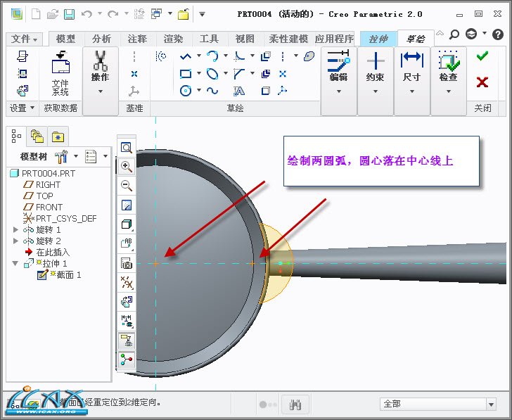Collapse the 拉伸 1 tree node
This screenshot has width=512, height=420.
pos(15,263)
